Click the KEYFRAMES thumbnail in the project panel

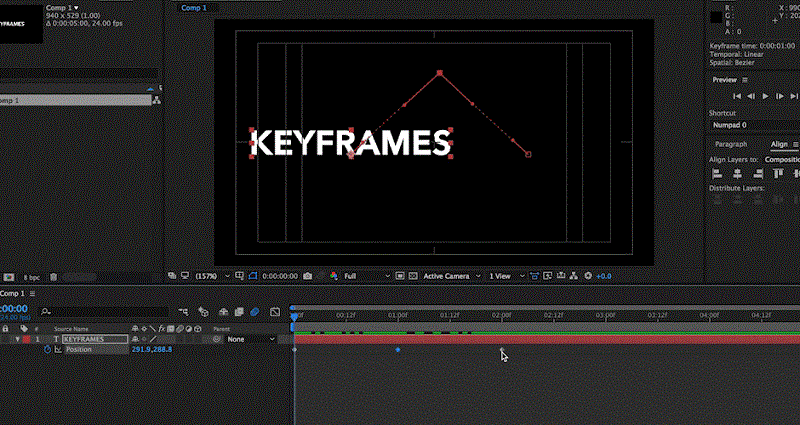[21, 24]
